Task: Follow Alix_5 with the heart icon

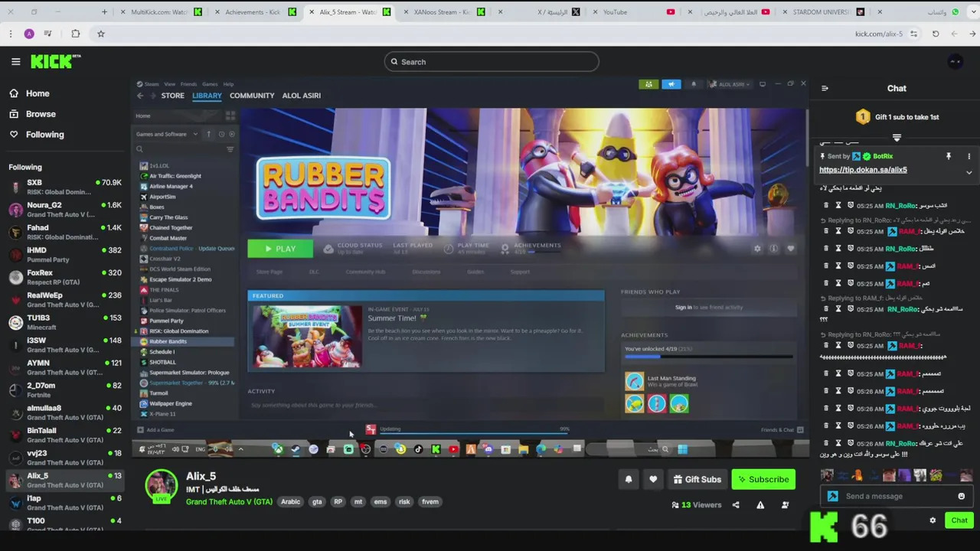Action: click(x=653, y=479)
